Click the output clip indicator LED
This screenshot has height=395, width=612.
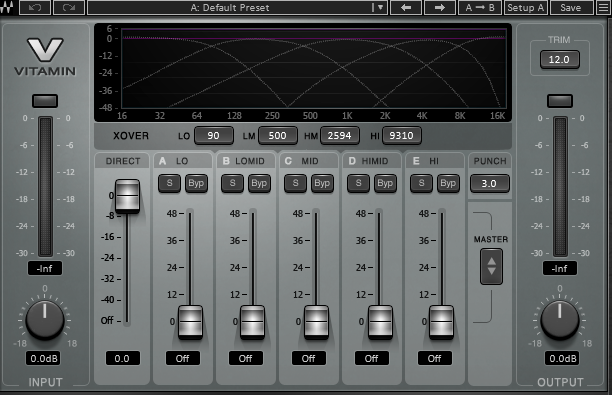(x=560, y=101)
